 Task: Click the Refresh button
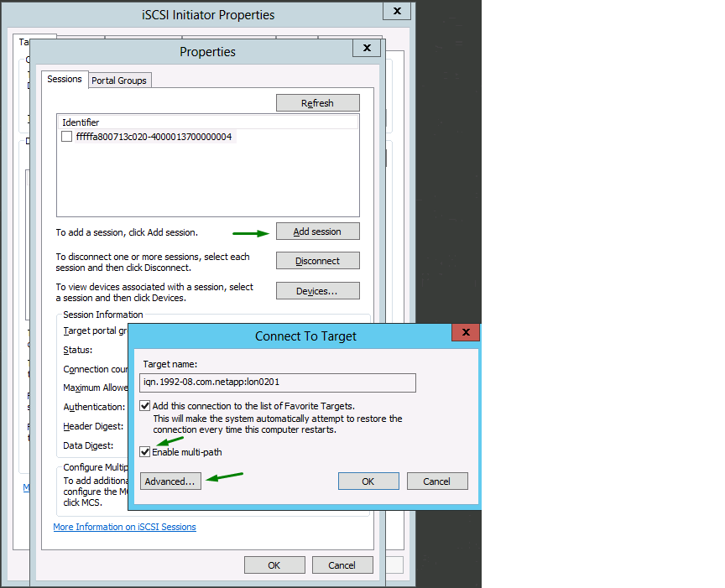pyautogui.click(x=317, y=103)
